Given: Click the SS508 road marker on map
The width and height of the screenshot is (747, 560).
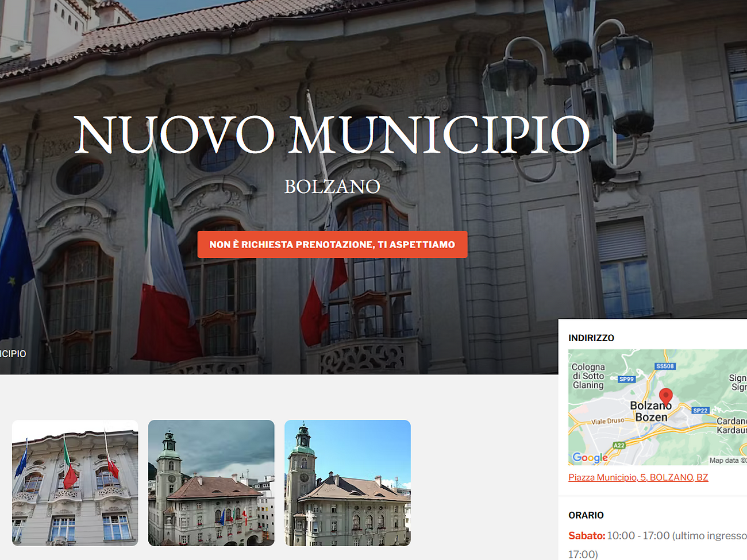Looking at the screenshot, I should click(x=665, y=366).
